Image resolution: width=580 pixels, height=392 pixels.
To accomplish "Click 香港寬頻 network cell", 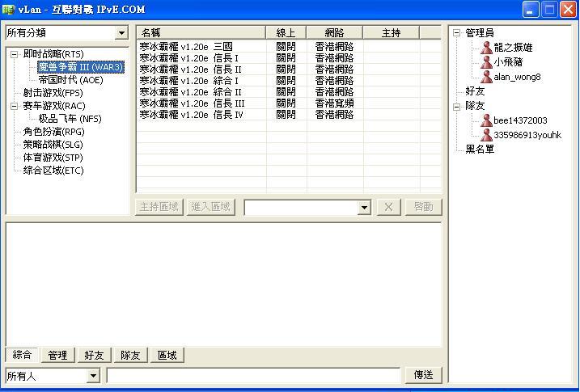I will click(x=334, y=103).
